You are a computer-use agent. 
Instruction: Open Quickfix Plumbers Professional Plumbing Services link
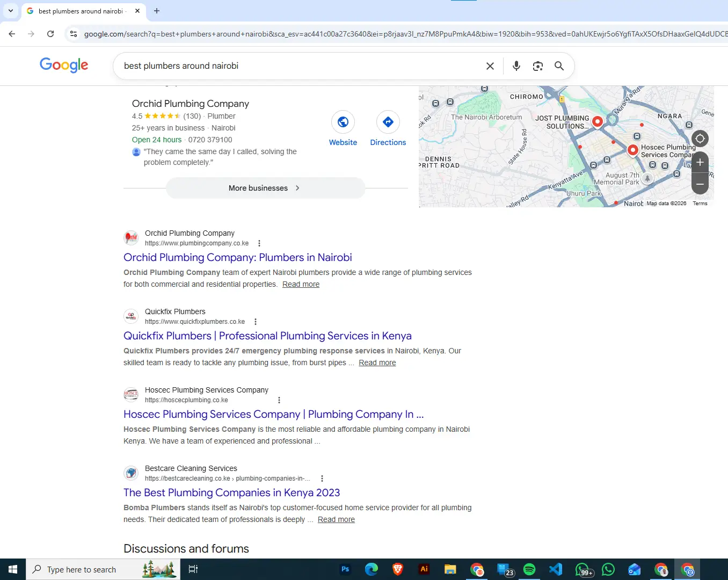click(267, 336)
